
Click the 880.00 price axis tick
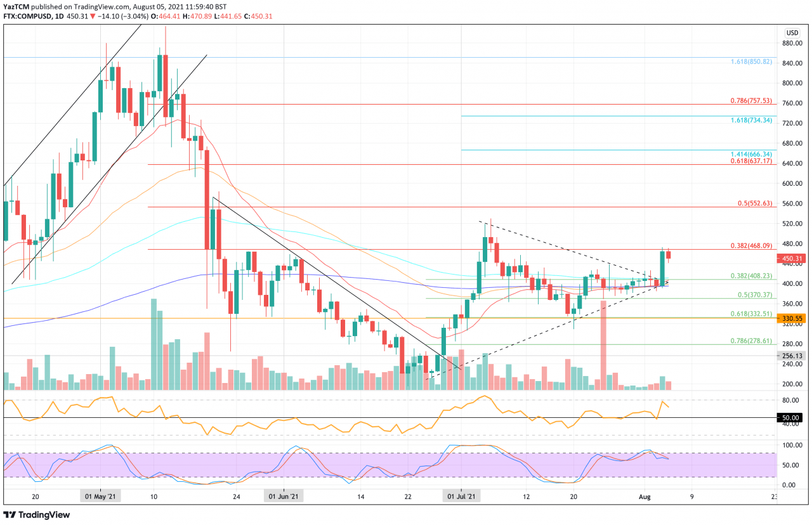793,43
